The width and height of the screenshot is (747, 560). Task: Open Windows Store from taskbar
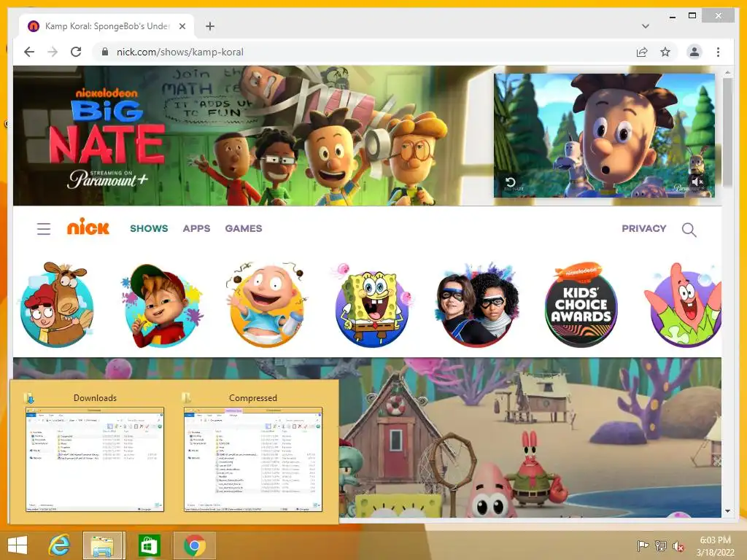[149, 545]
